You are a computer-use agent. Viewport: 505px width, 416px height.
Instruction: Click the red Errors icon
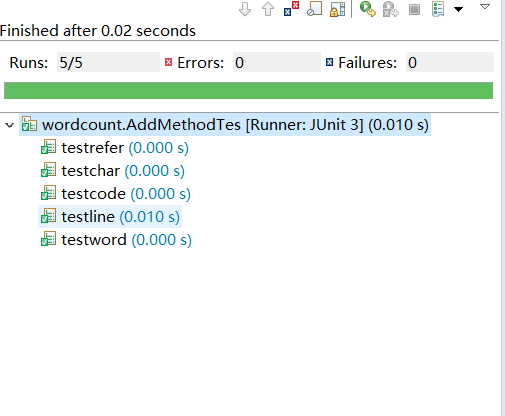click(168, 62)
